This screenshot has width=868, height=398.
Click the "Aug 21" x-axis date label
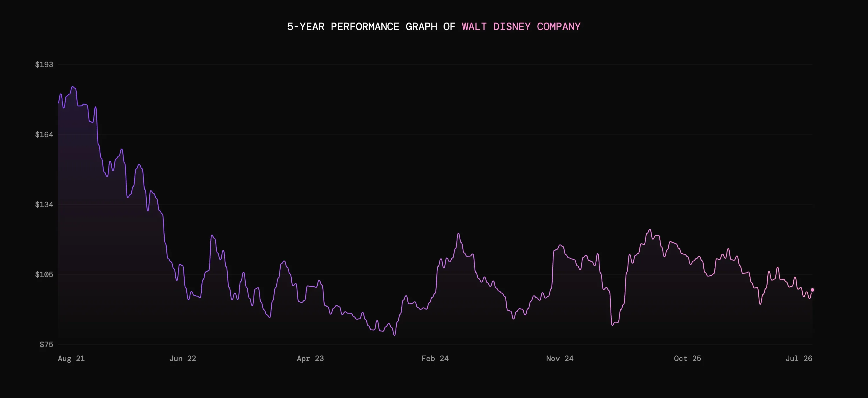71,358
